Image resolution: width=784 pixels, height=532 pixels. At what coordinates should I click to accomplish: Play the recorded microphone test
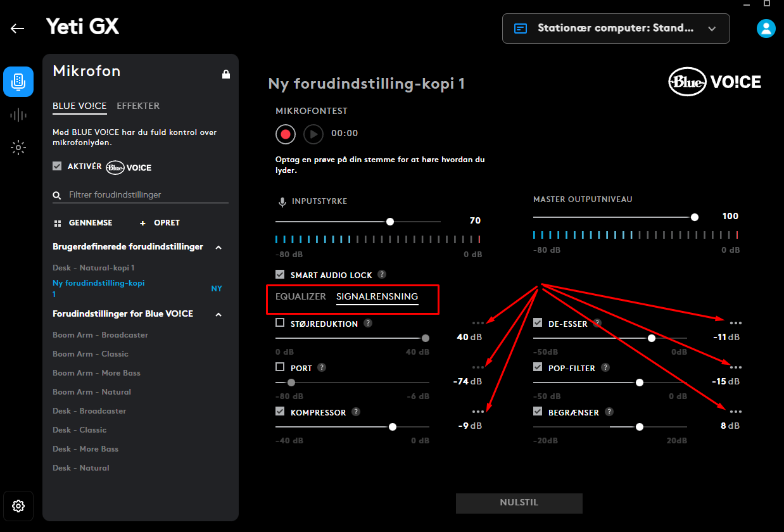[313, 134]
